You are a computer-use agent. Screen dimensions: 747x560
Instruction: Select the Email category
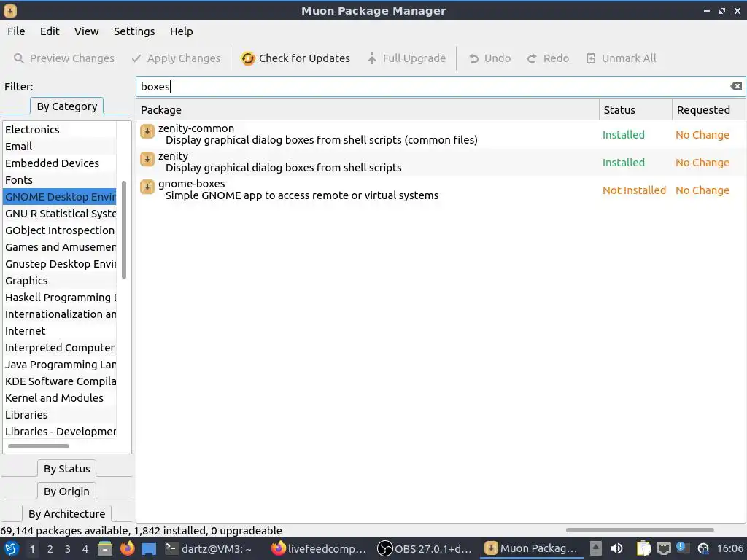point(60,146)
